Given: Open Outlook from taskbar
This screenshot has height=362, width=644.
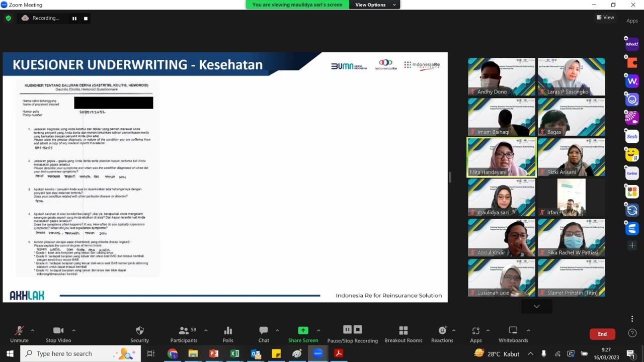Looking at the screenshot, I should pos(256,353).
